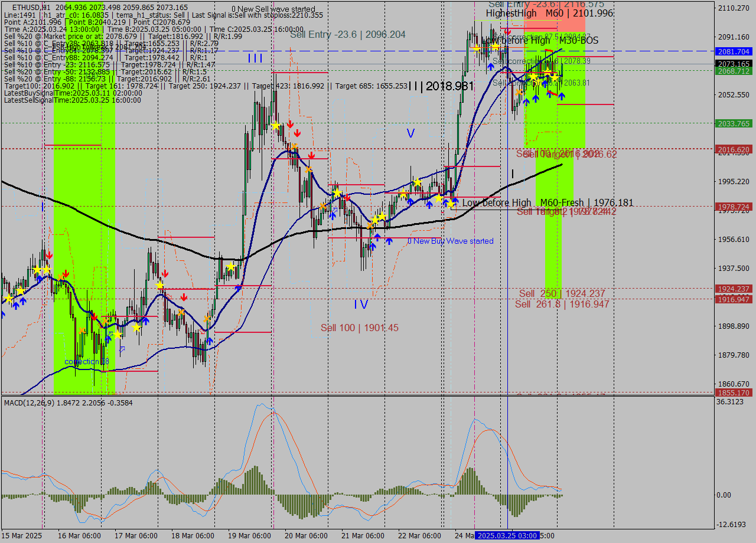The height and width of the screenshot is (543, 756).
Task: Click the salmon red zone at top right
Action: (571, 17)
